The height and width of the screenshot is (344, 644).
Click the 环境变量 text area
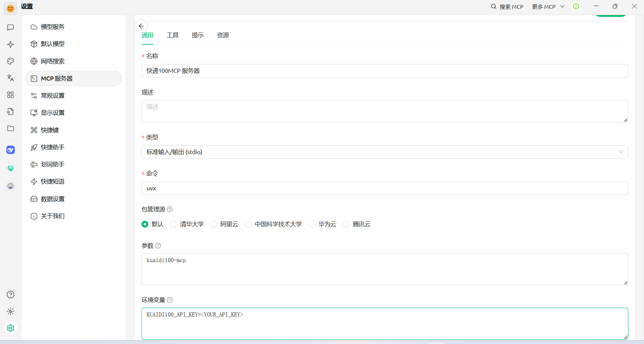(385, 324)
